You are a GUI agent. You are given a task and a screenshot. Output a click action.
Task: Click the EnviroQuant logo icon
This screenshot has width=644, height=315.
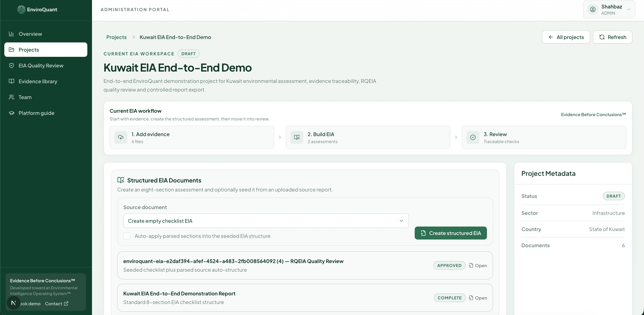22,10
